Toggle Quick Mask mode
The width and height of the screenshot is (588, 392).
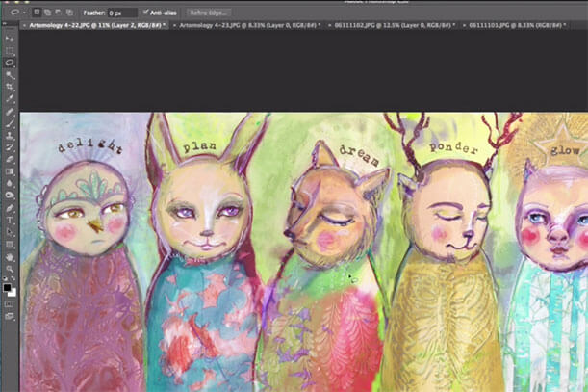click(10, 304)
